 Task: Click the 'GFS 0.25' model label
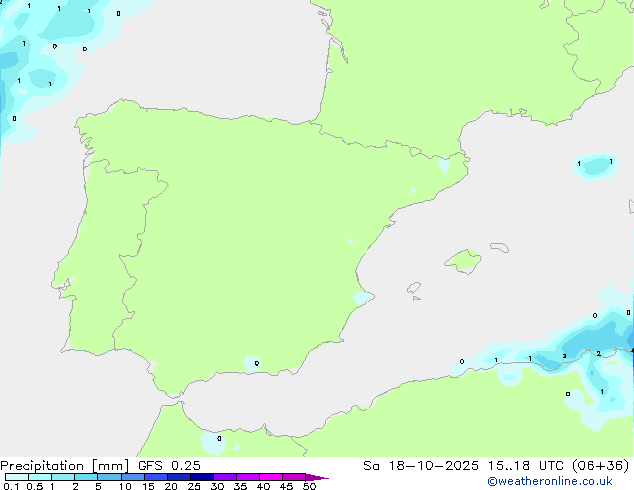(169, 466)
